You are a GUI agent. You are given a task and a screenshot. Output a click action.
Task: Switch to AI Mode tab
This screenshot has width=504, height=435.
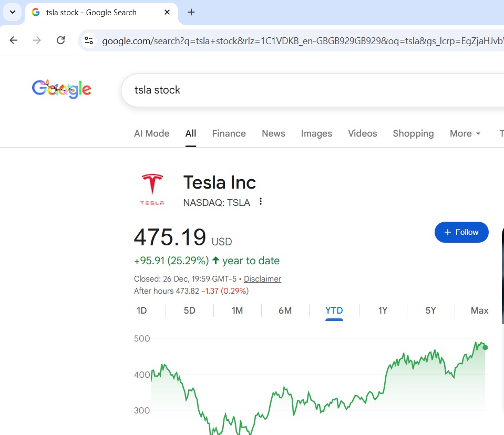[151, 133]
